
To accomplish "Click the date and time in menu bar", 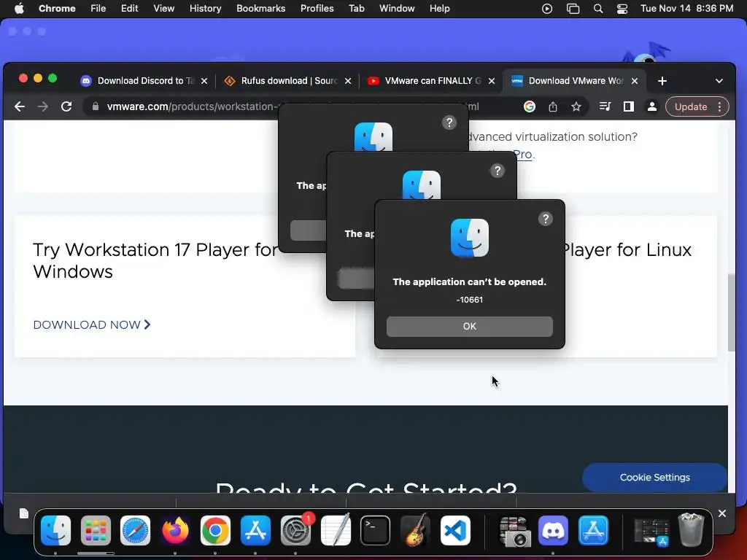I will [686, 9].
